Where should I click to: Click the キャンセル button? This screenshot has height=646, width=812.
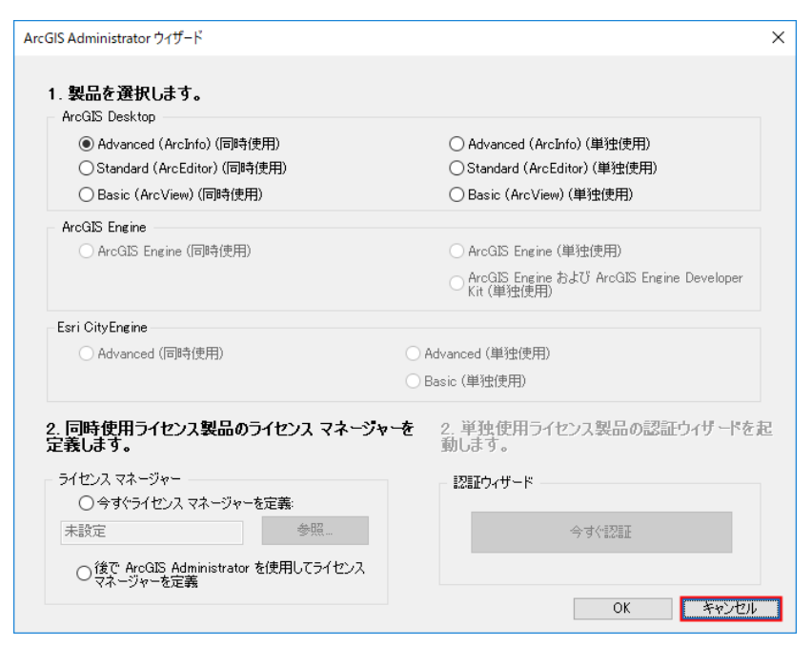[x=731, y=608]
